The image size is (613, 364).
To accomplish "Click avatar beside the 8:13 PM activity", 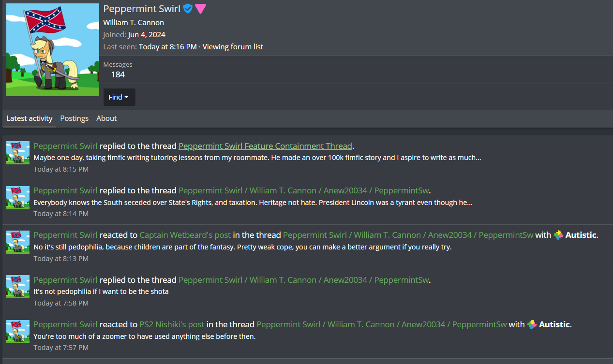I will pos(18,242).
